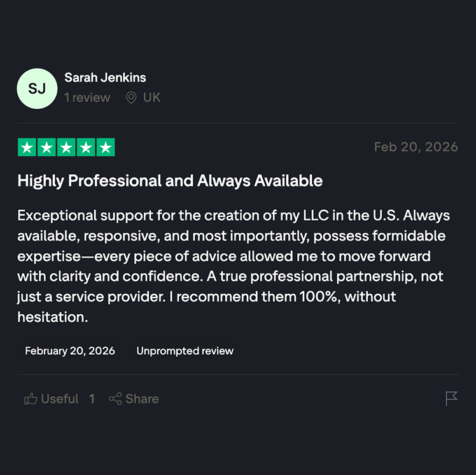
Task: Click the "February 20, 2026" tag
Action: coord(70,351)
